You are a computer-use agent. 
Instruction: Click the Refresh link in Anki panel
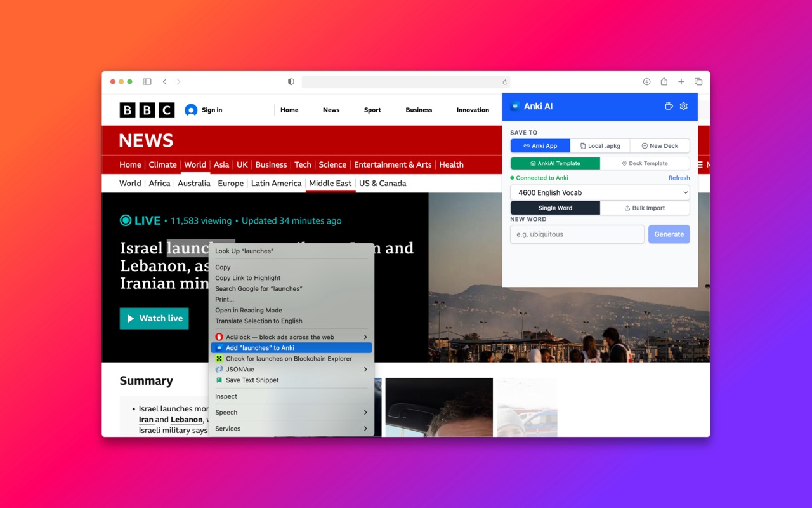(679, 178)
